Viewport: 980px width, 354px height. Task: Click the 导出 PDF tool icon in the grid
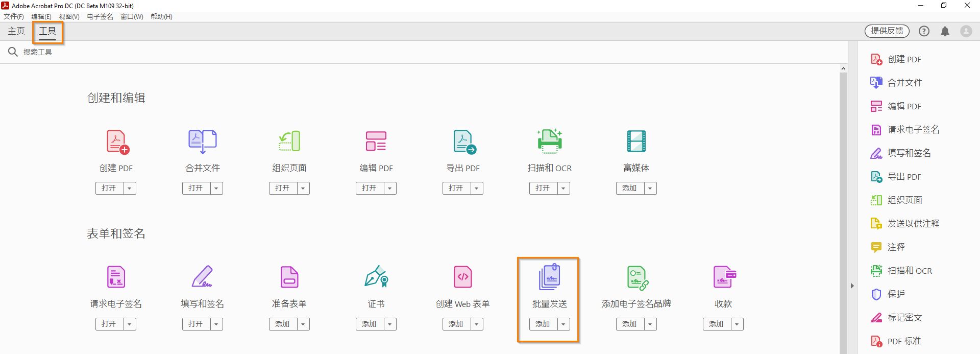[x=464, y=141]
